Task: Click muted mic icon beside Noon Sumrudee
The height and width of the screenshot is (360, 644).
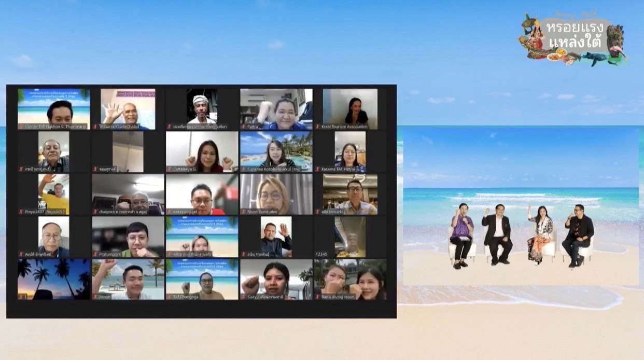Action: 243,212
